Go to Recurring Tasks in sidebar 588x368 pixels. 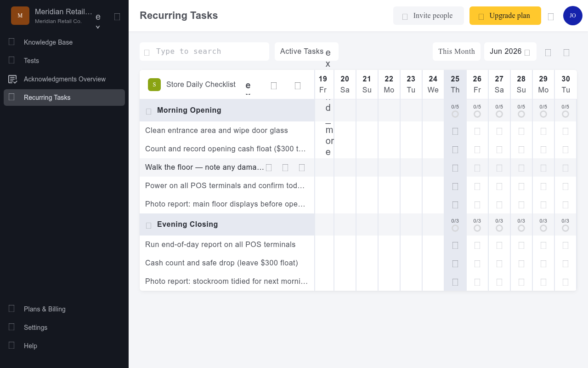click(64, 98)
